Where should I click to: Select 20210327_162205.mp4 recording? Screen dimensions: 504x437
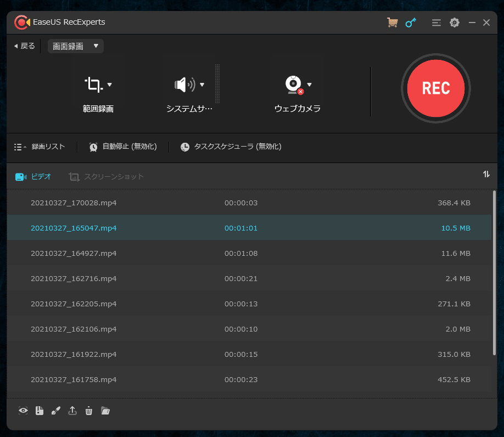(x=249, y=304)
